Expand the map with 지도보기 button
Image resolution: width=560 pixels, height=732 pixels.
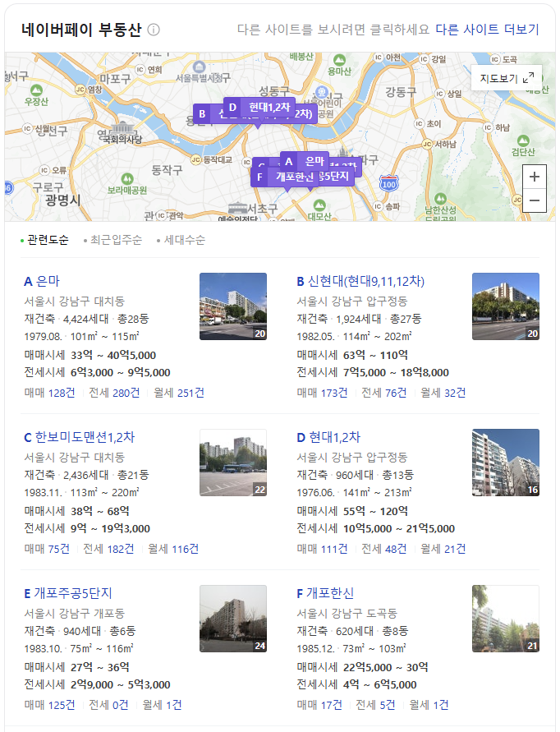[507, 78]
